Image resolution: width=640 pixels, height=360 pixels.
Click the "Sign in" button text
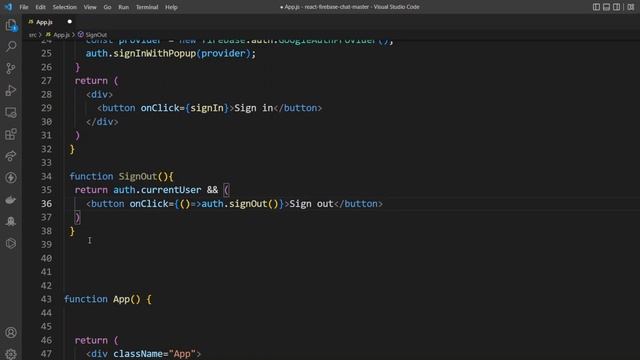(253, 108)
